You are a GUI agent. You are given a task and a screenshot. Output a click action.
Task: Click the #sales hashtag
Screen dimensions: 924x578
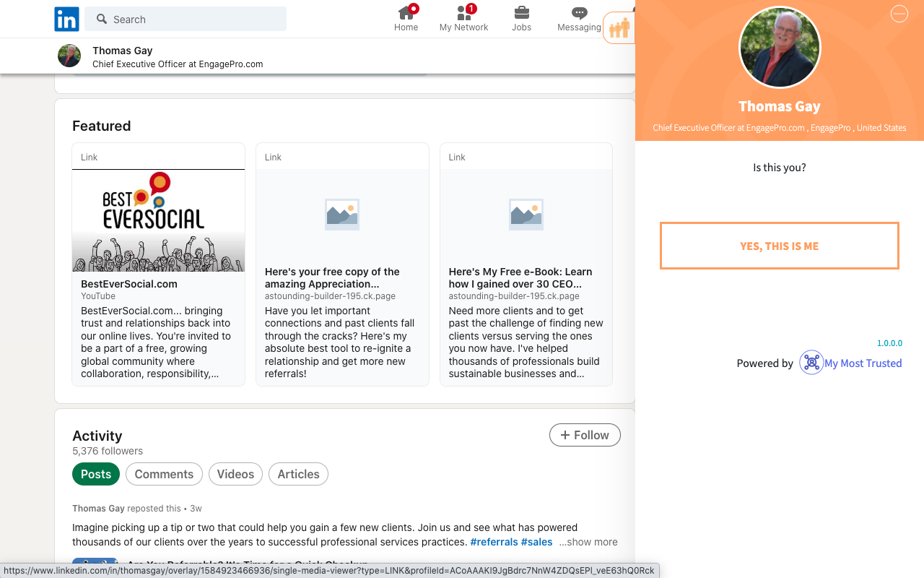pyautogui.click(x=536, y=542)
